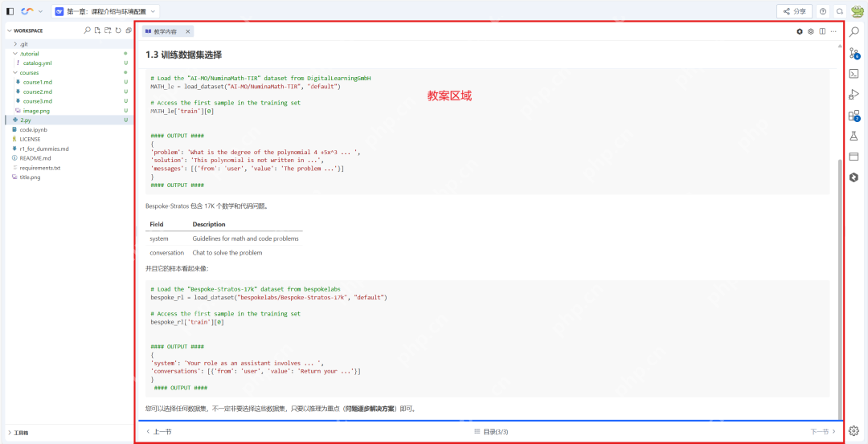Click the MATH_le load_dataset code line
The image size is (868, 444).
(x=246, y=86)
